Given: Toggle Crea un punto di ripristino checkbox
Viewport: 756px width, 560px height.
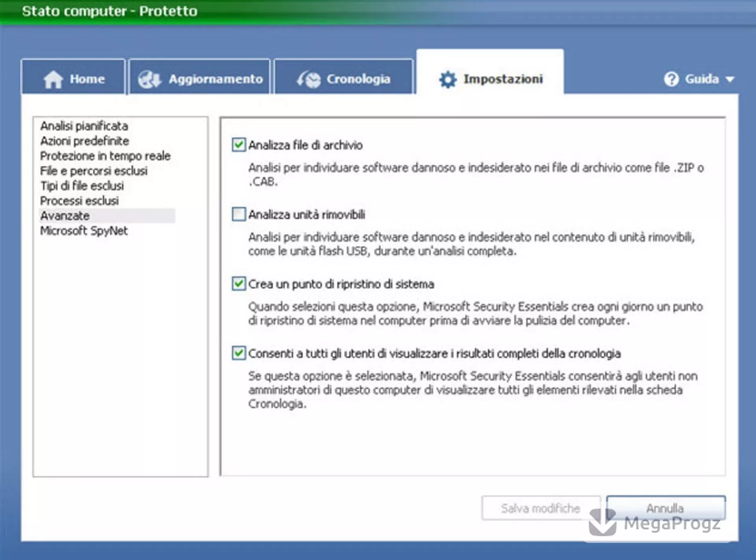Looking at the screenshot, I should coord(239,283).
